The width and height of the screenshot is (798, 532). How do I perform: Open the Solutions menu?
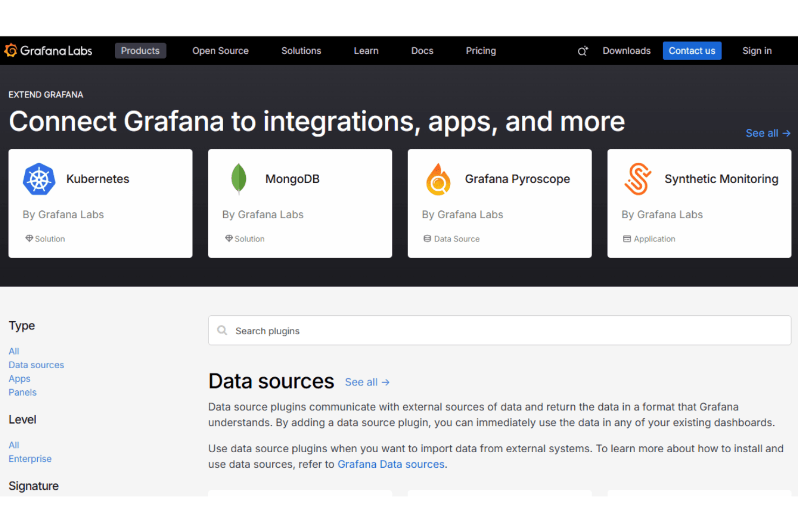[x=301, y=51]
